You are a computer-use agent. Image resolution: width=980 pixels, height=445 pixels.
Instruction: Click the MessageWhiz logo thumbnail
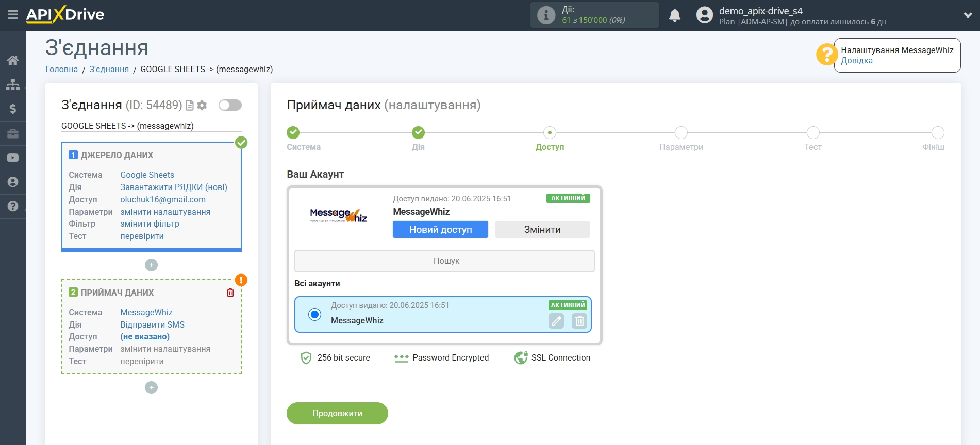point(338,215)
